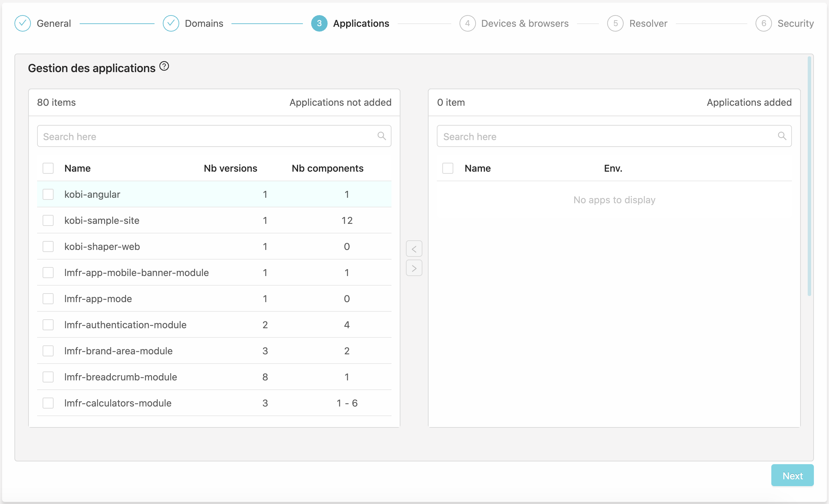Check the lmfr-app-mode checkbox
This screenshot has width=829, height=504.
(x=48, y=299)
